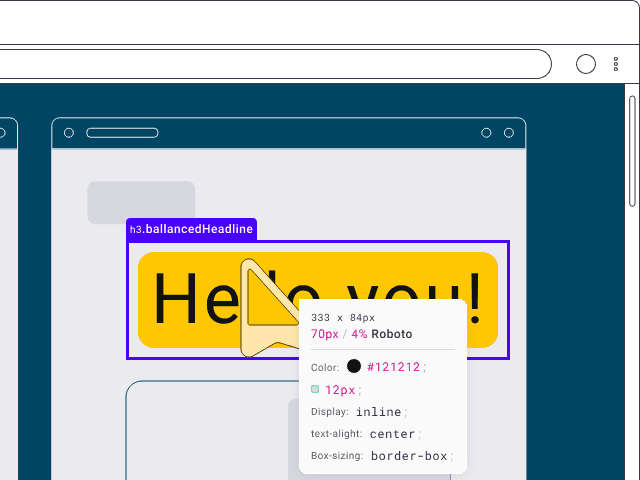Click the rightmost circle in mock window header

509,133
